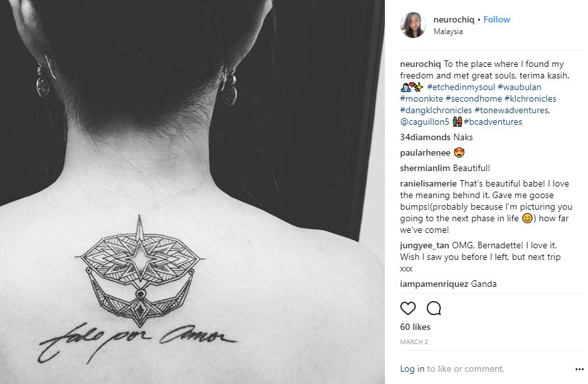Like the post with the heart icon
The height and width of the screenshot is (384, 588).
click(x=408, y=308)
